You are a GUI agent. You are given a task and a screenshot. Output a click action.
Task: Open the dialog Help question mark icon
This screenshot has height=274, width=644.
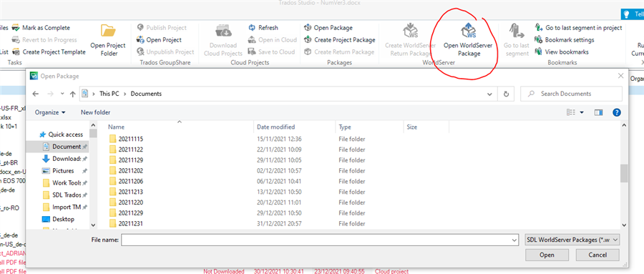[617, 112]
